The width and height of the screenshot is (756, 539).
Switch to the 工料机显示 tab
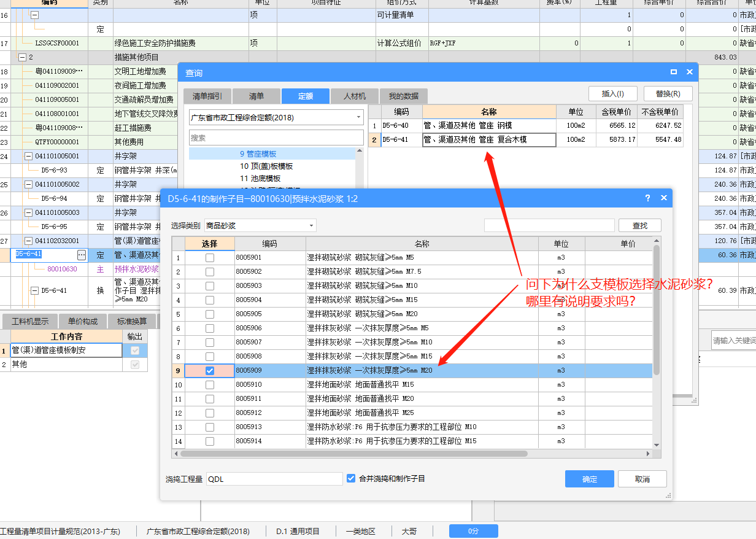[x=30, y=321]
